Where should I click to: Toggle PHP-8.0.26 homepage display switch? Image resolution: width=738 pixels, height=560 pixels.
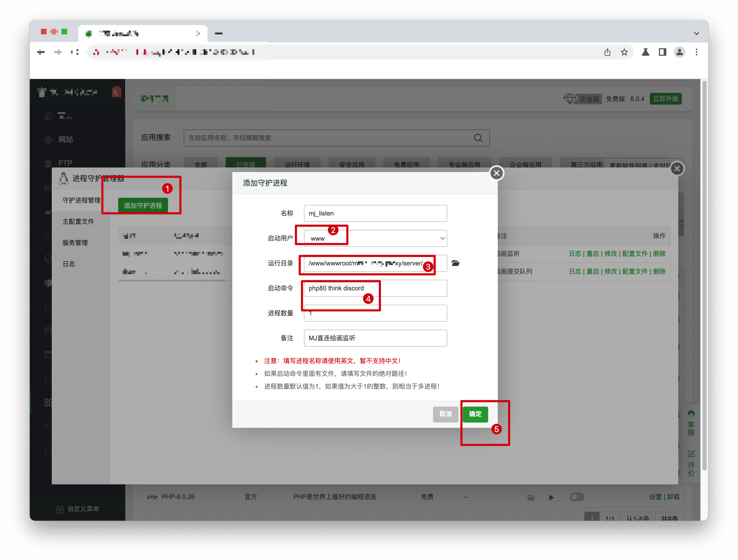(x=577, y=497)
